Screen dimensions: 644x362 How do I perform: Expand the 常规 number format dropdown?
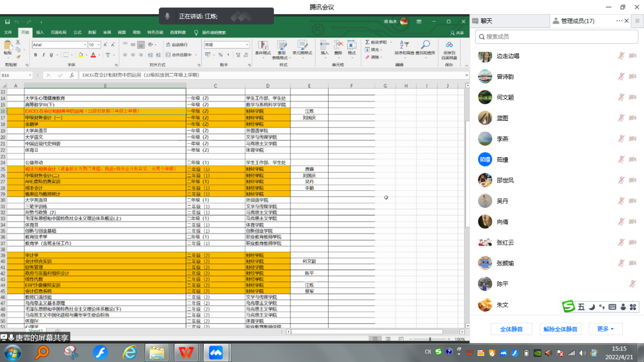(x=247, y=45)
